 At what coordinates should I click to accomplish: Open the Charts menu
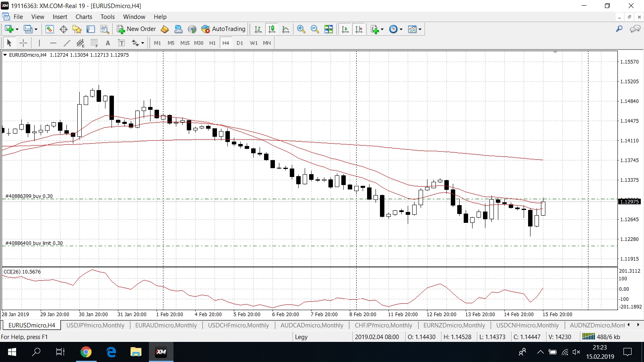(84, 17)
